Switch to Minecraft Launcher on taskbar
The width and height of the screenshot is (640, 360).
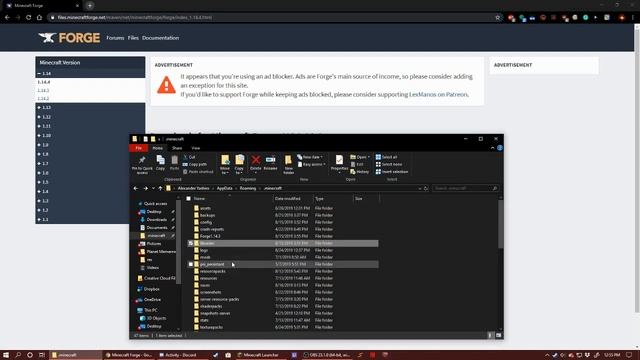coord(258,355)
